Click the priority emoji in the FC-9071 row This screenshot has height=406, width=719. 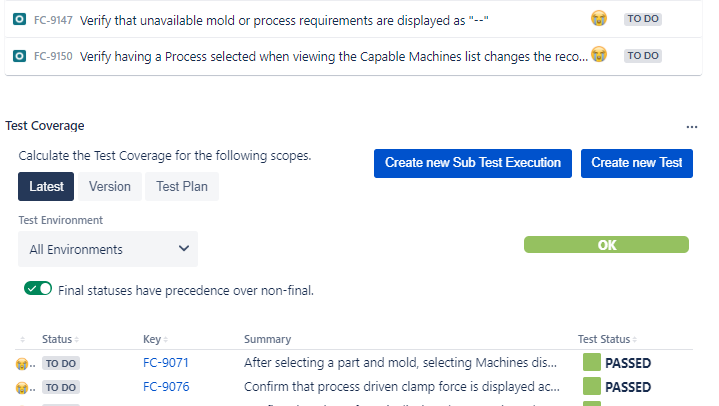click(21, 364)
